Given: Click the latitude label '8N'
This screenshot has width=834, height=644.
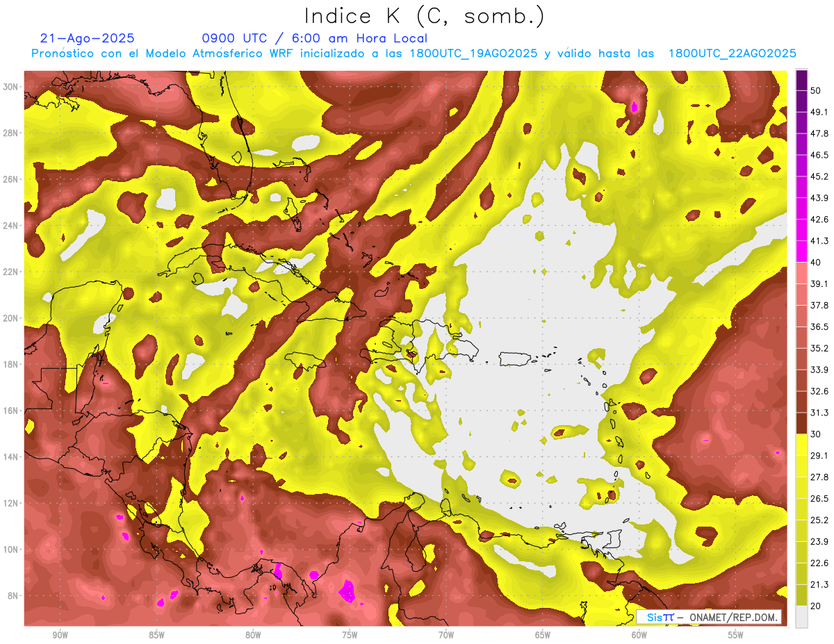Looking at the screenshot, I should coord(14,596).
